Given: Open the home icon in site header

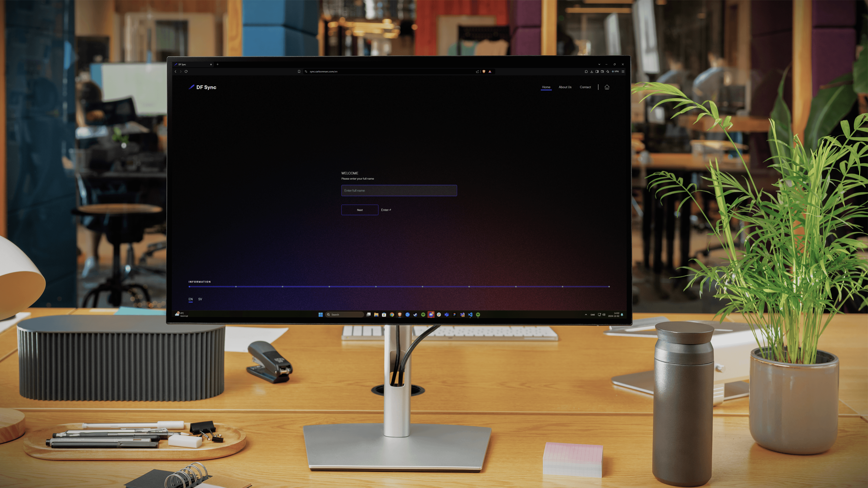Looking at the screenshot, I should 607,87.
